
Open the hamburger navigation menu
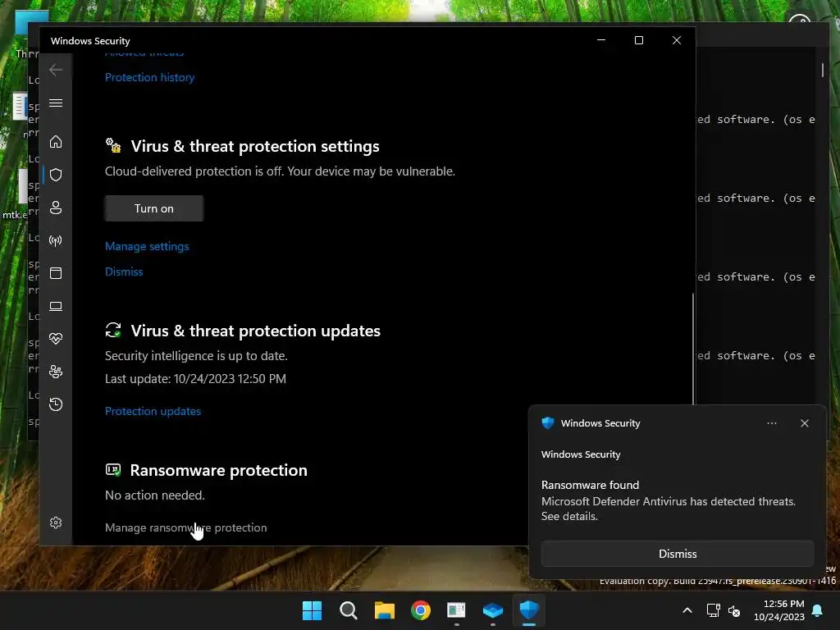pos(56,103)
